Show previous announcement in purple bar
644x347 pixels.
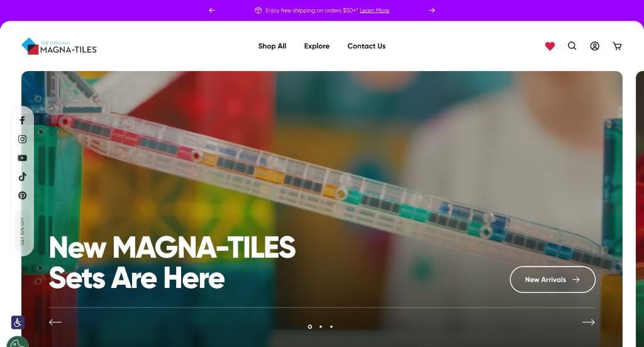(x=212, y=10)
